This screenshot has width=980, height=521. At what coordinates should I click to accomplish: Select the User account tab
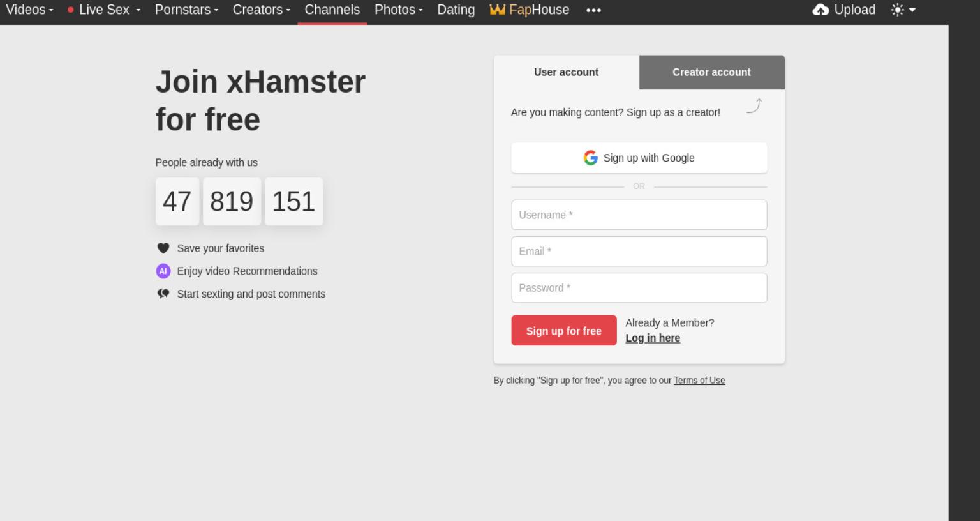(x=566, y=72)
